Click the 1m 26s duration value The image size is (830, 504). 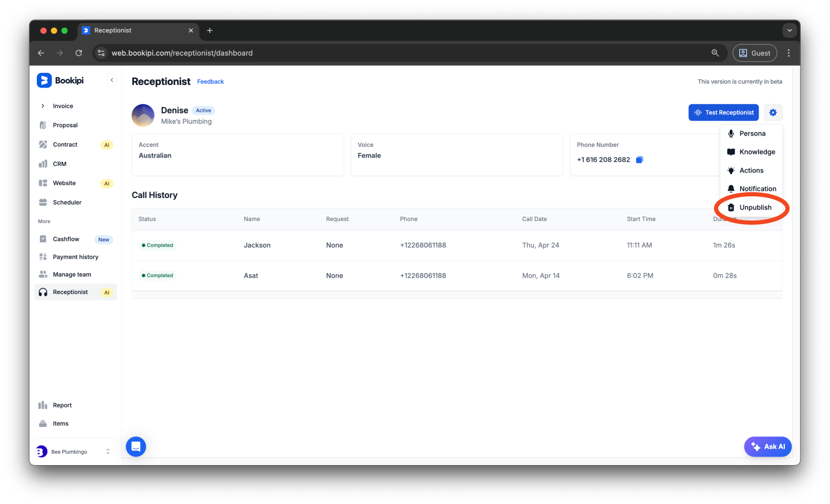(724, 245)
